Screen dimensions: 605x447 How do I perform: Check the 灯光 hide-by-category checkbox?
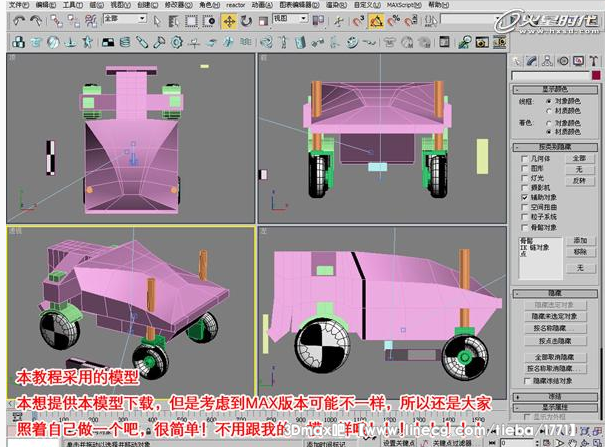click(524, 178)
